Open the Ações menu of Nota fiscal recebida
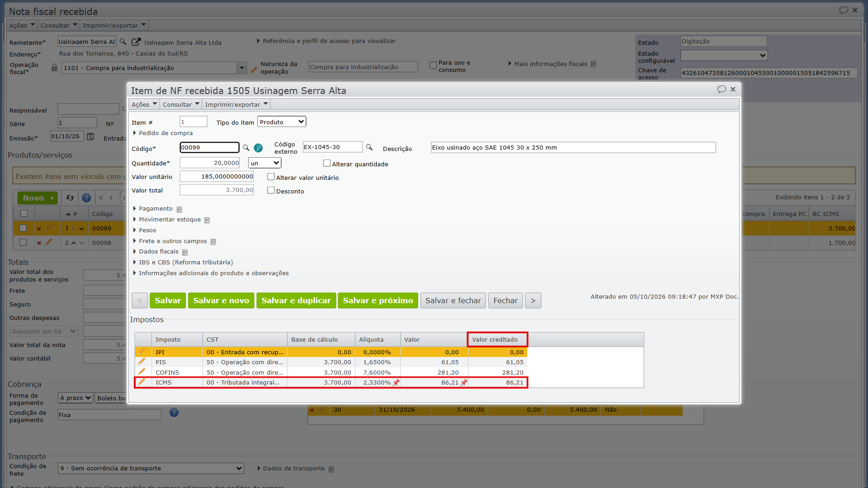 pyautogui.click(x=22, y=25)
